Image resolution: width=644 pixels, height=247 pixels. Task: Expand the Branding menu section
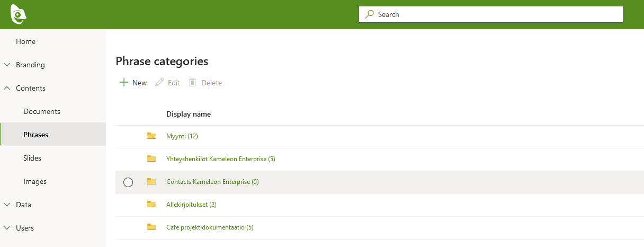(7, 65)
